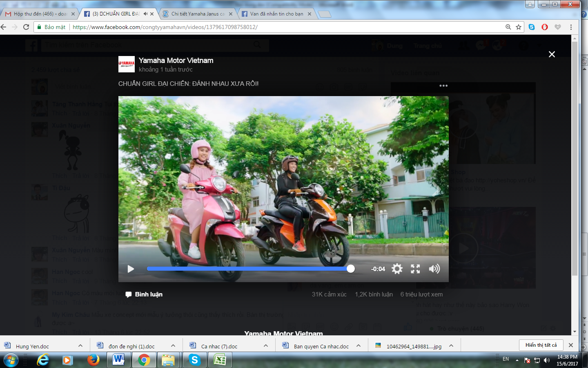The height and width of the screenshot is (368, 588).
Task: Open Yamaha Motor Vietnam page link
Action: pyautogui.click(x=176, y=61)
